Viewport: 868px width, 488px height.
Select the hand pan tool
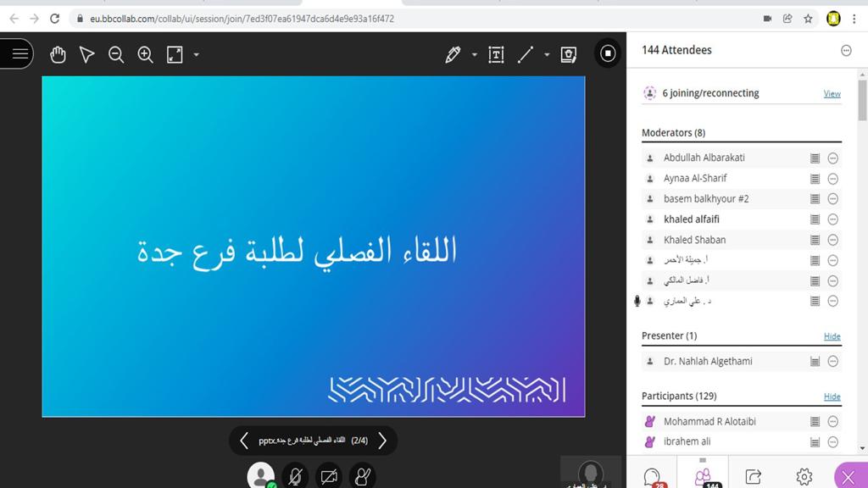coord(58,55)
